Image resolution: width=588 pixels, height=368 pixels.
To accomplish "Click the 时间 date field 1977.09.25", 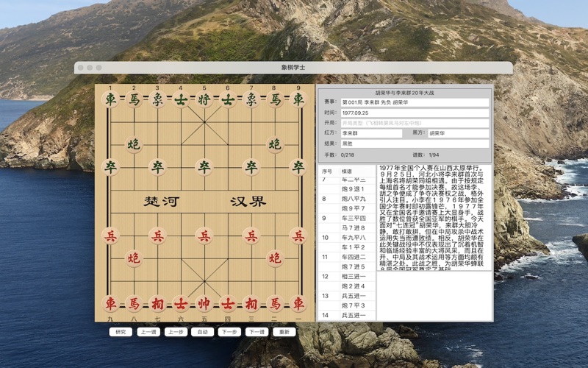I will point(415,113).
